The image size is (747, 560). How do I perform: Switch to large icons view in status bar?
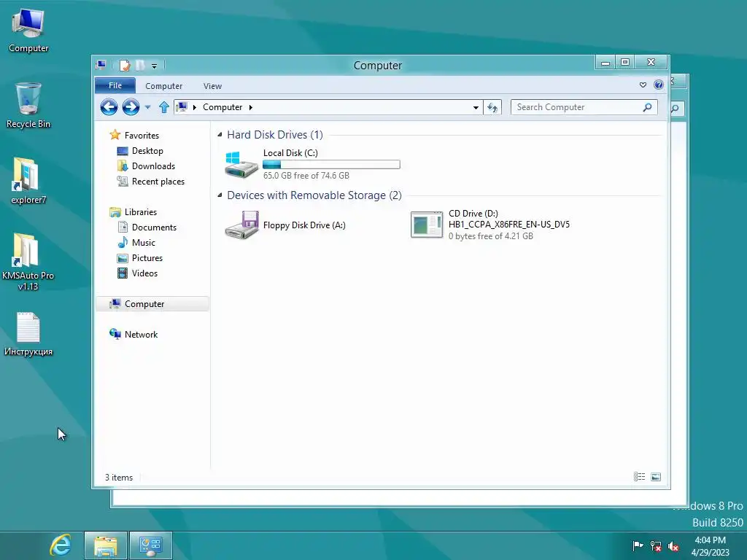point(656,477)
